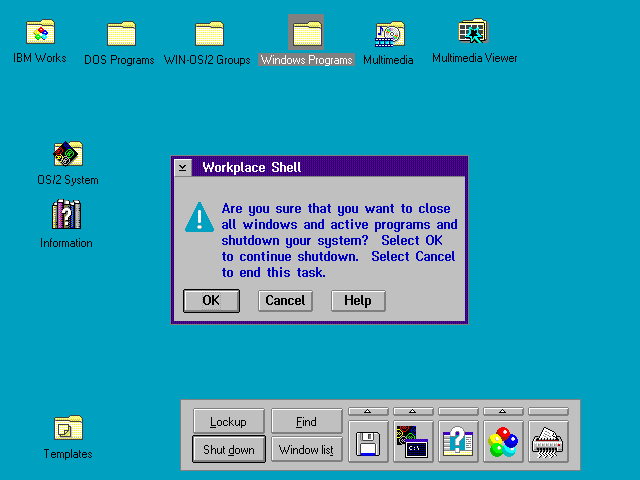
Task: Click the Workplace Shell title bar
Action: pyautogui.click(x=329, y=168)
